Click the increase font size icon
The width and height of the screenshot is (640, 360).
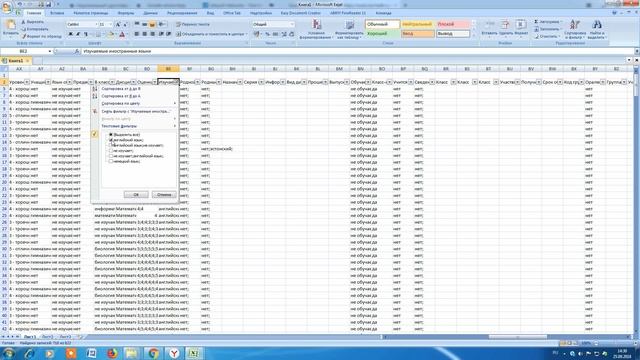pos(118,24)
